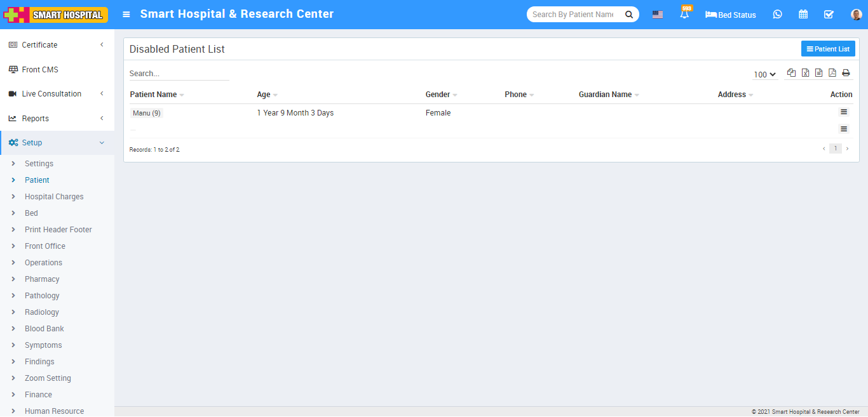The image size is (868, 417).
Task: Export list as PDF icon
Action: point(832,73)
